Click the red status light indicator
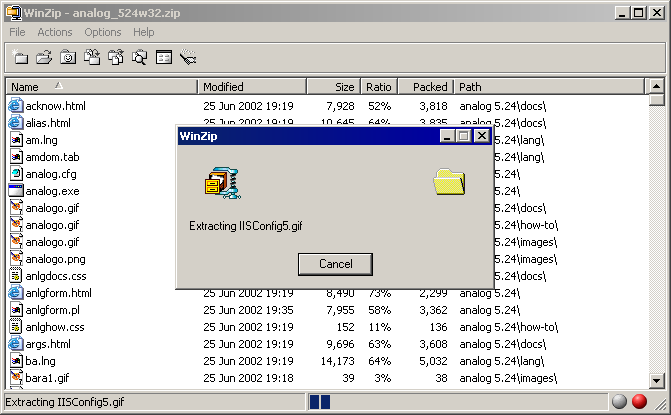Image resolution: width=671 pixels, height=415 pixels. pyautogui.click(x=640, y=402)
